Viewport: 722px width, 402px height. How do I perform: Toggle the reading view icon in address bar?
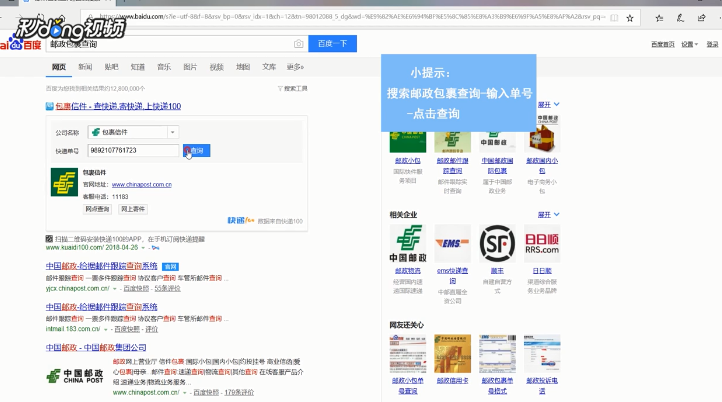pyautogui.click(x=614, y=18)
